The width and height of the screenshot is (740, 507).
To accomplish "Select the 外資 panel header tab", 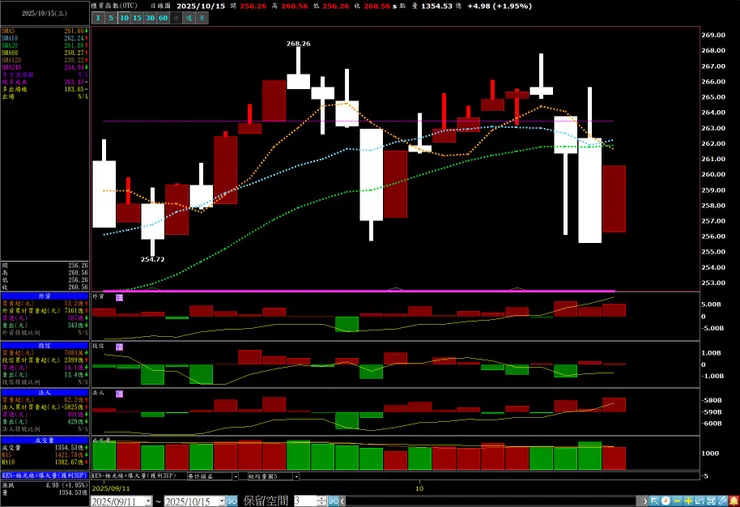I will (45, 296).
